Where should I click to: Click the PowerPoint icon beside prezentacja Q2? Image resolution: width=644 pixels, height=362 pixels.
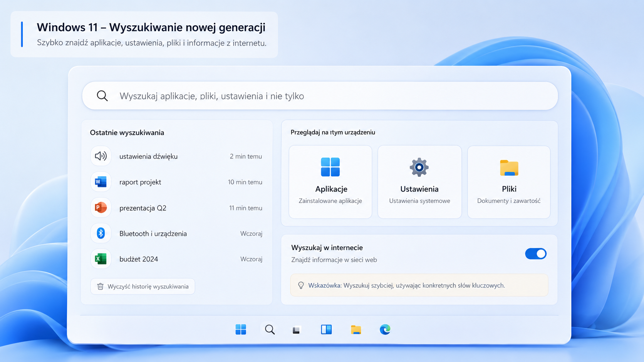(x=101, y=207)
